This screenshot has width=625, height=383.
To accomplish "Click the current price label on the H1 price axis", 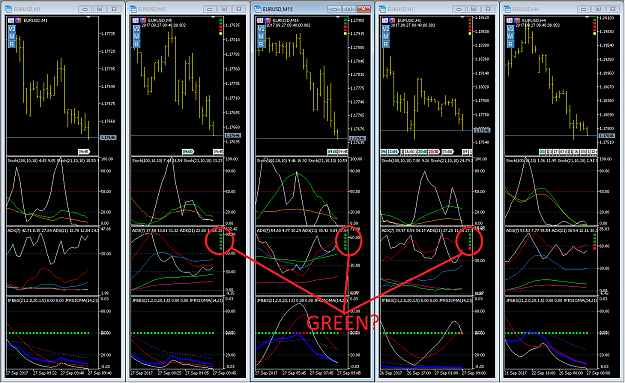I will 482,130.
